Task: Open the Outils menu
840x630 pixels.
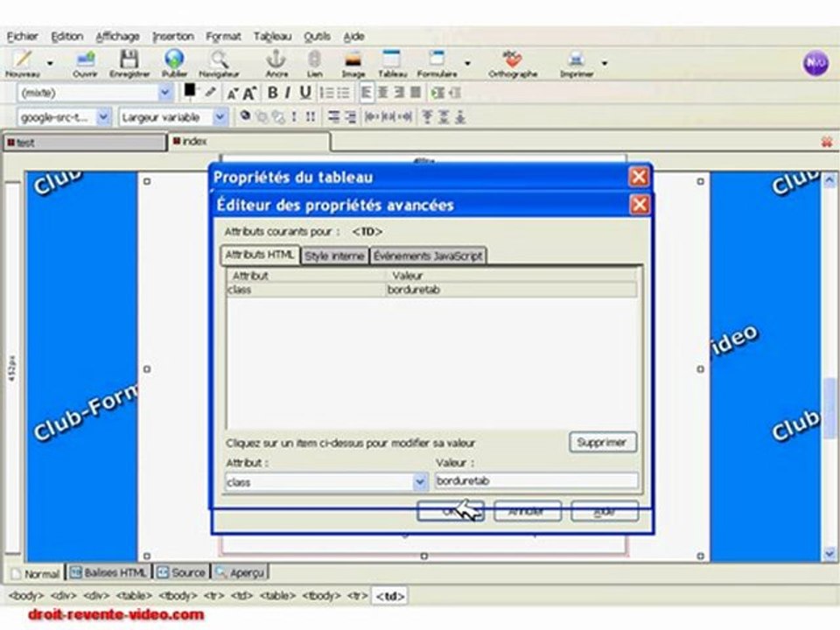Action: click(317, 37)
